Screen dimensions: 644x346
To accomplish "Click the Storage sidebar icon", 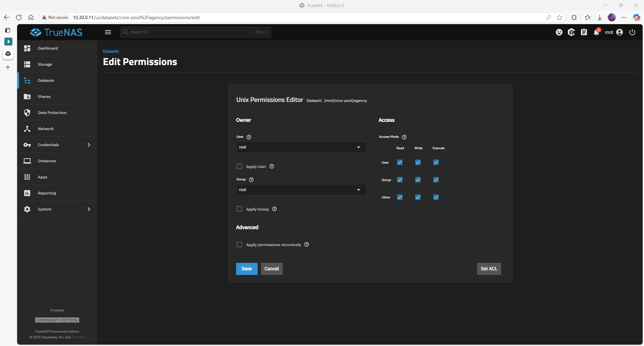I will point(27,64).
